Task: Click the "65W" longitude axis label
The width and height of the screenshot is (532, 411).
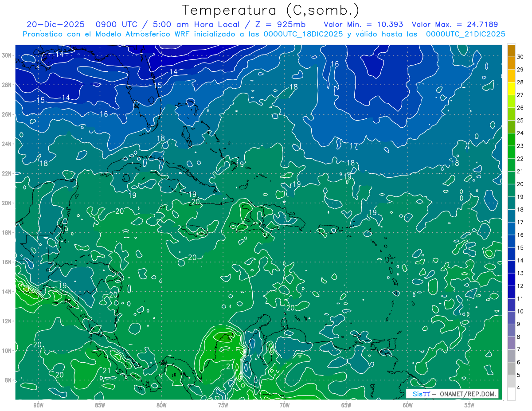Action: [346, 405]
